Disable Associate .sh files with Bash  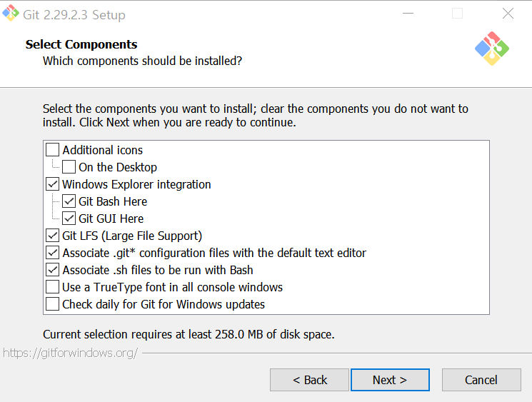pyautogui.click(x=53, y=270)
